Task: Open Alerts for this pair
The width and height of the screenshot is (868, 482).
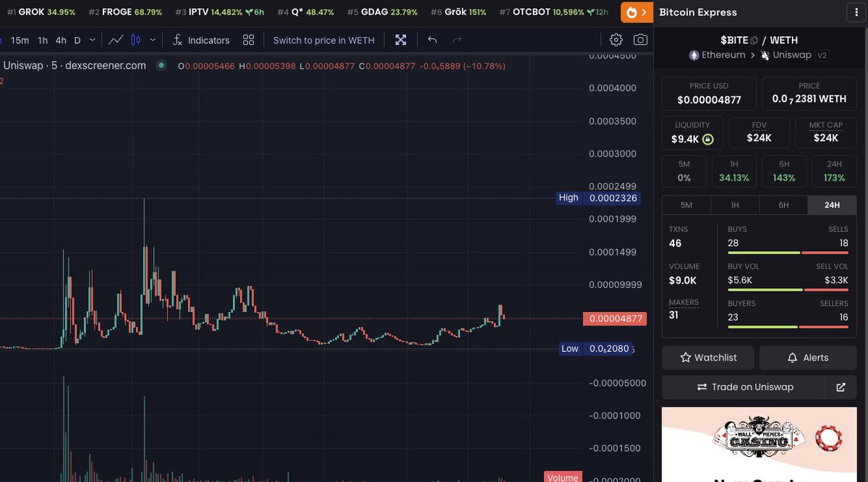Action: 808,358
